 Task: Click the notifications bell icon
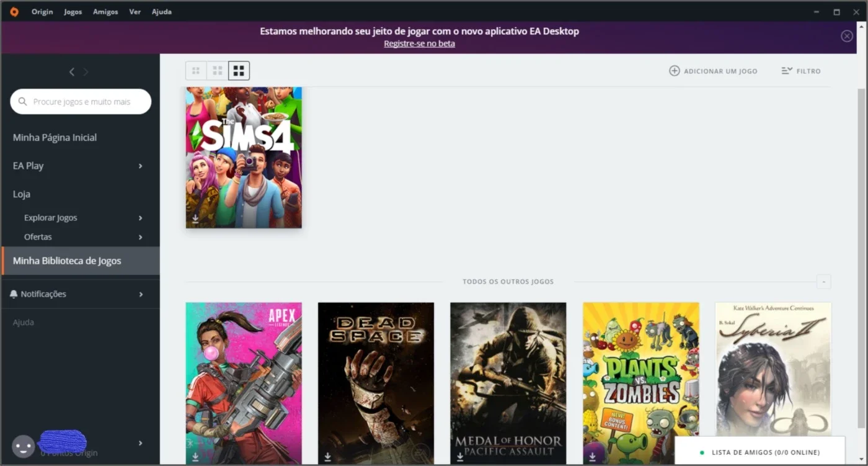coord(14,294)
